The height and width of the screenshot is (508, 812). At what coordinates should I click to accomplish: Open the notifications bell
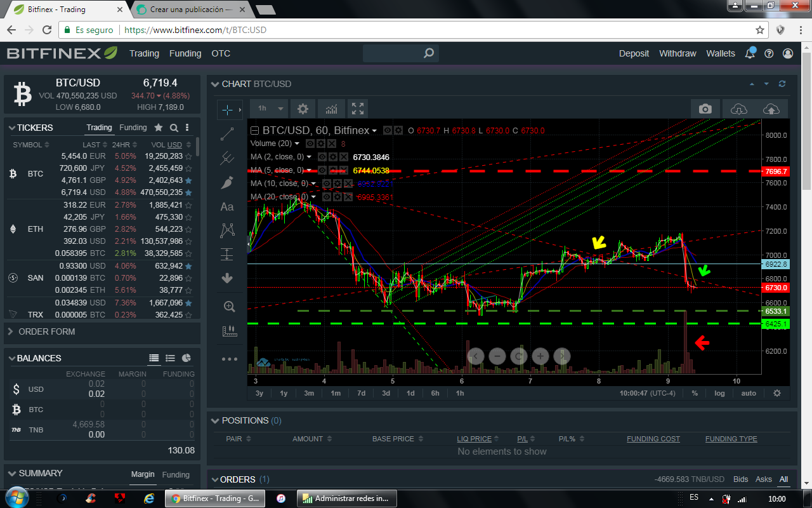click(x=750, y=53)
